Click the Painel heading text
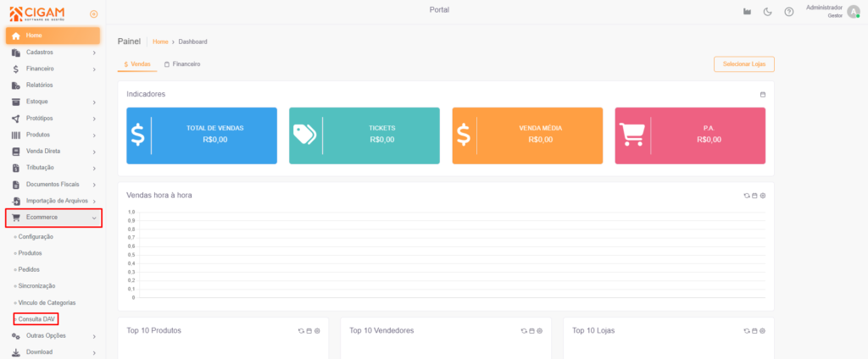The width and height of the screenshot is (868, 359). coord(130,41)
